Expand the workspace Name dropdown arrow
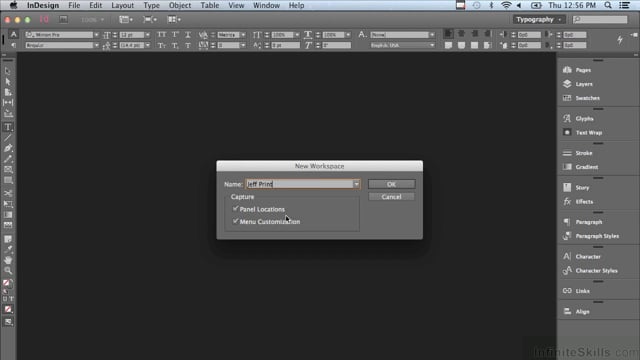 tap(356, 184)
